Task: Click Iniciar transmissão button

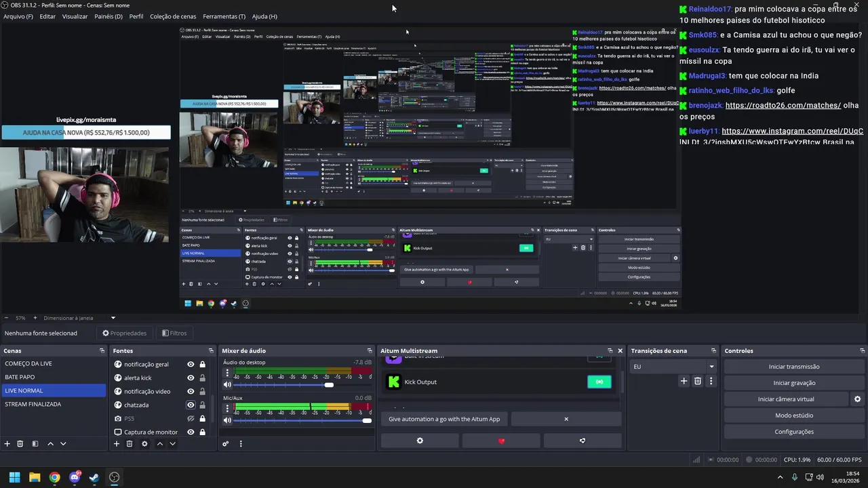Action: pos(794,367)
